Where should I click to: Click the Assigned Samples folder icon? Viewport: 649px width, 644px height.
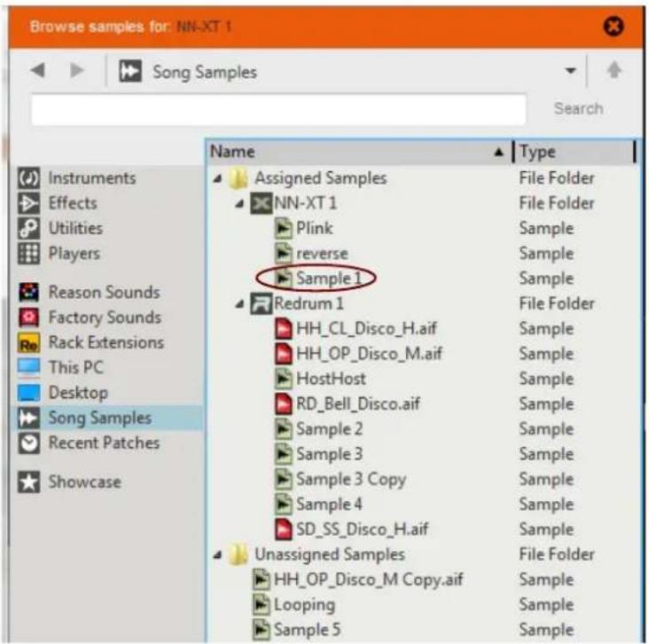pyautogui.click(x=238, y=178)
